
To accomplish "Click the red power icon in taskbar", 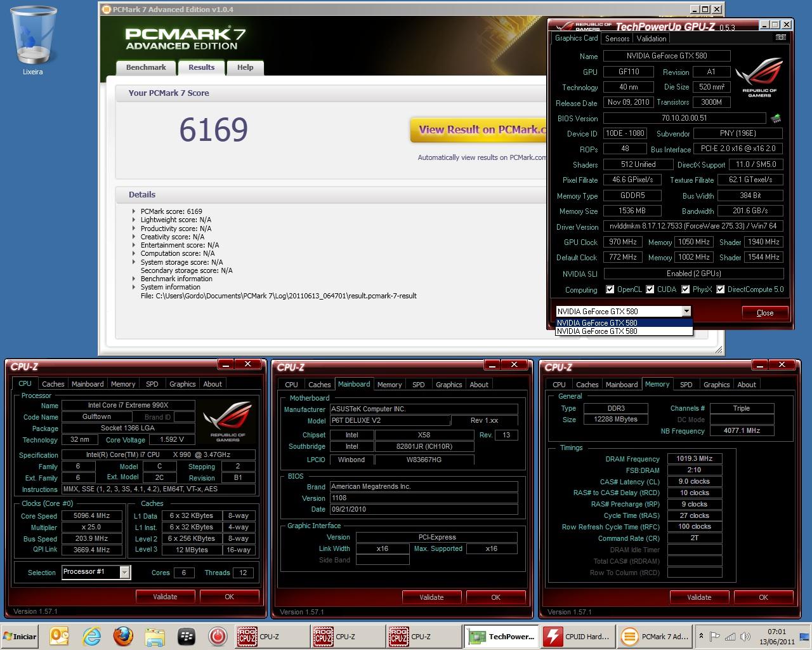I will (x=218, y=636).
